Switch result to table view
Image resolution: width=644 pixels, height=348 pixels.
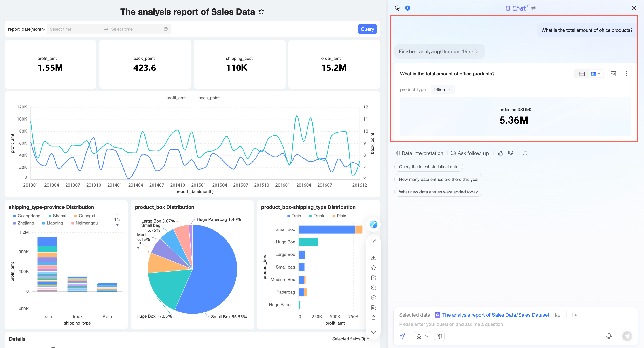pos(582,74)
